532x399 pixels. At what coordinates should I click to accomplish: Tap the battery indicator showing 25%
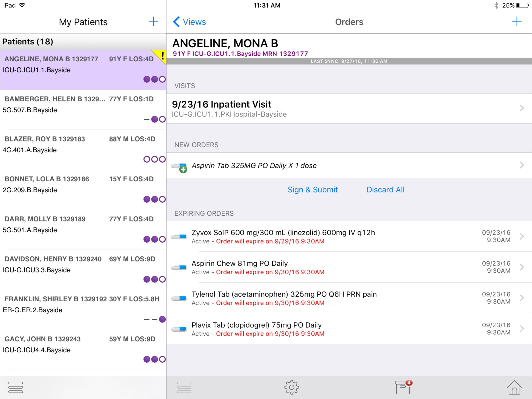522,5
